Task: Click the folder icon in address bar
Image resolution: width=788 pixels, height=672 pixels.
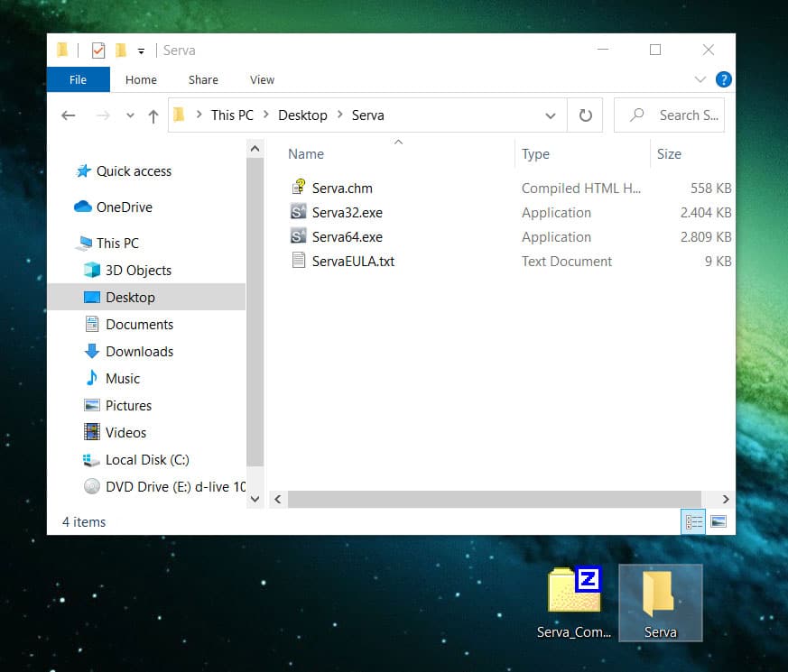Action: point(179,115)
